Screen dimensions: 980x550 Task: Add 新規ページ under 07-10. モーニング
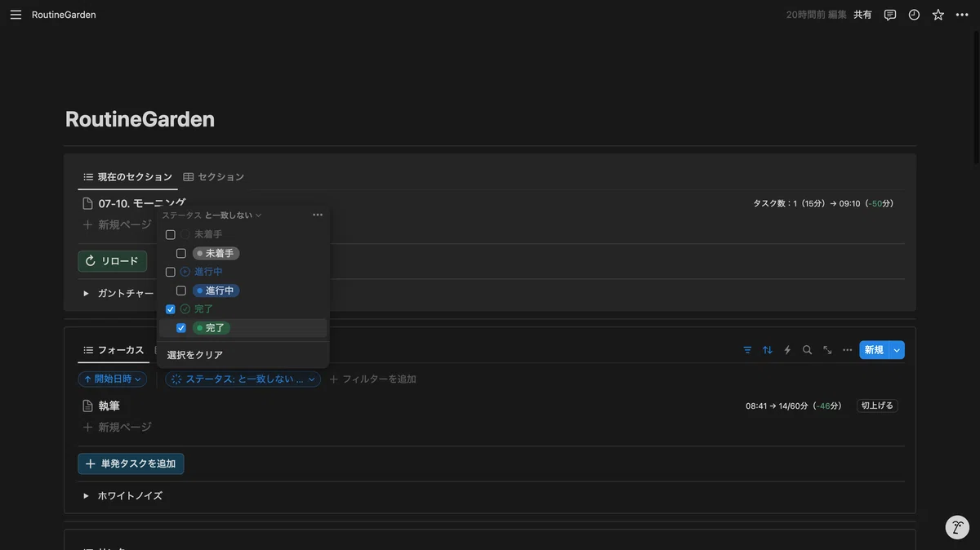117,224
